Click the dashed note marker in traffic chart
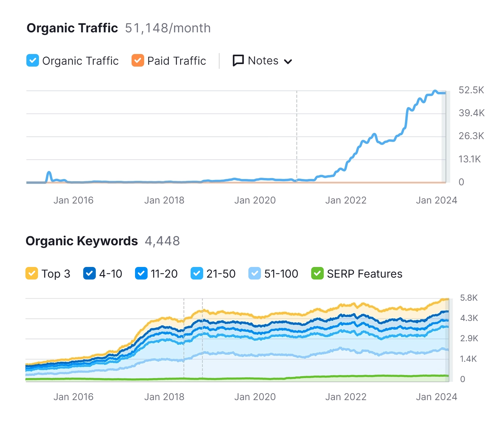504x429 pixels. click(297, 135)
